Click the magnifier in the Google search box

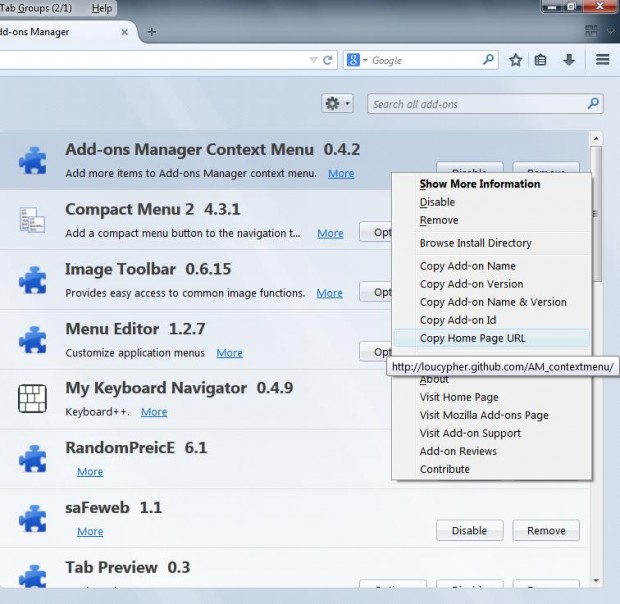[488, 60]
